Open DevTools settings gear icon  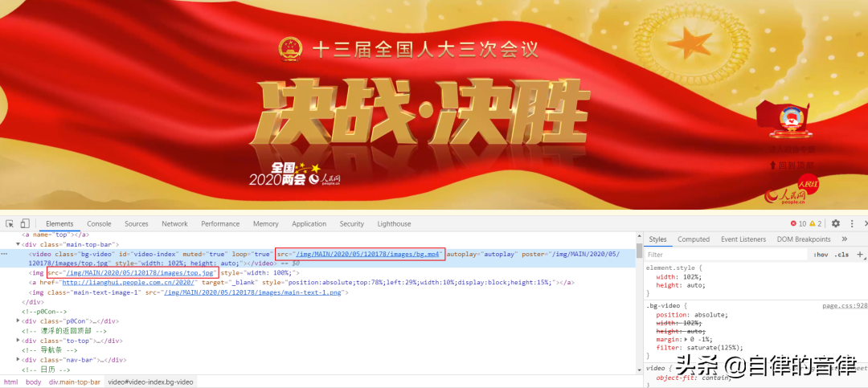point(836,223)
